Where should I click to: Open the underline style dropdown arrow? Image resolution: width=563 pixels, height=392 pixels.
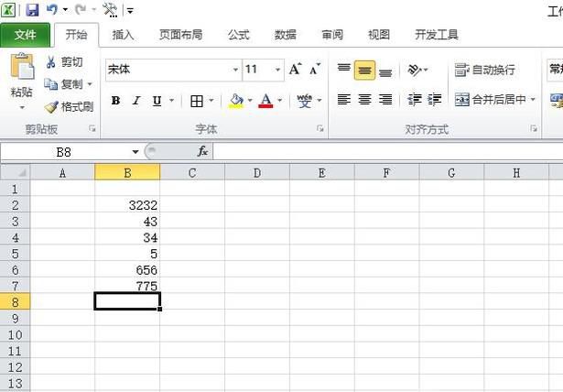[x=171, y=100]
